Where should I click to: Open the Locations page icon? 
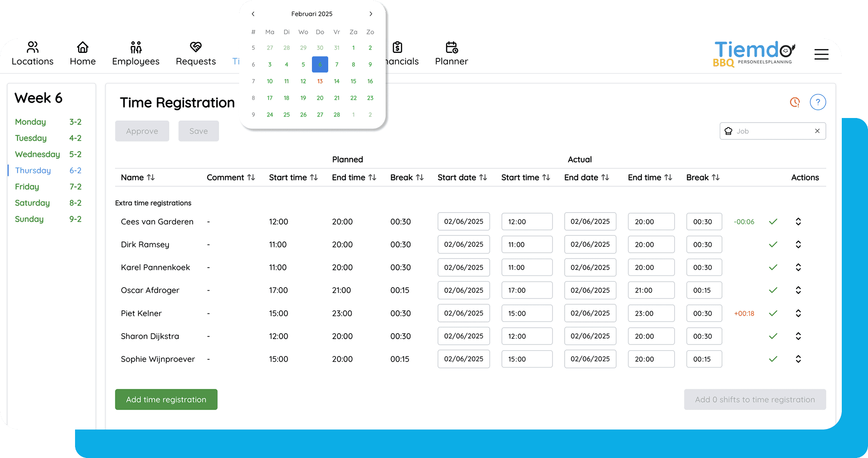point(33,47)
